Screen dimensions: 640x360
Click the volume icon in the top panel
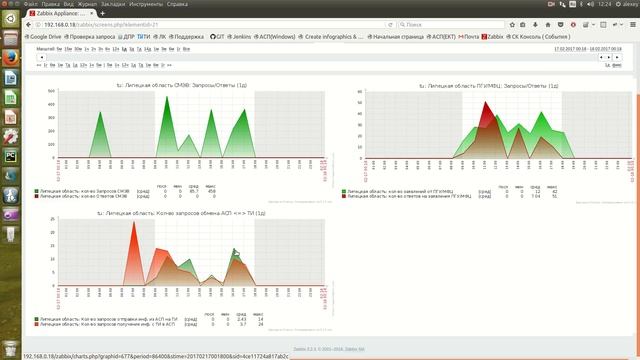point(591,4)
